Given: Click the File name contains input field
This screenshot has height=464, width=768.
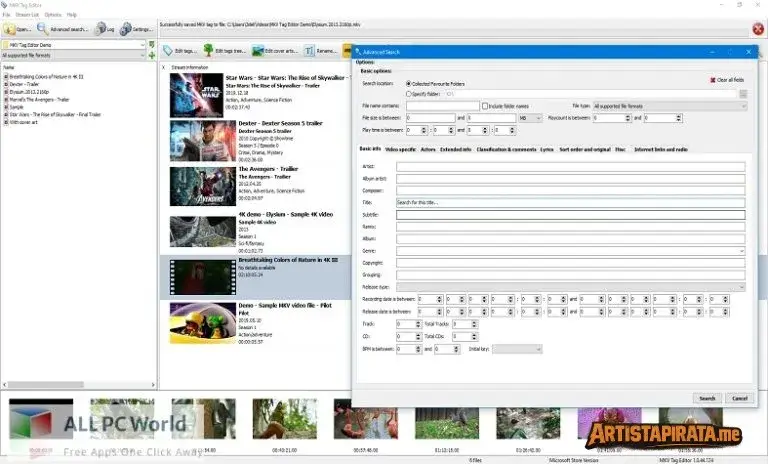Looking at the screenshot, I should (x=443, y=106).
